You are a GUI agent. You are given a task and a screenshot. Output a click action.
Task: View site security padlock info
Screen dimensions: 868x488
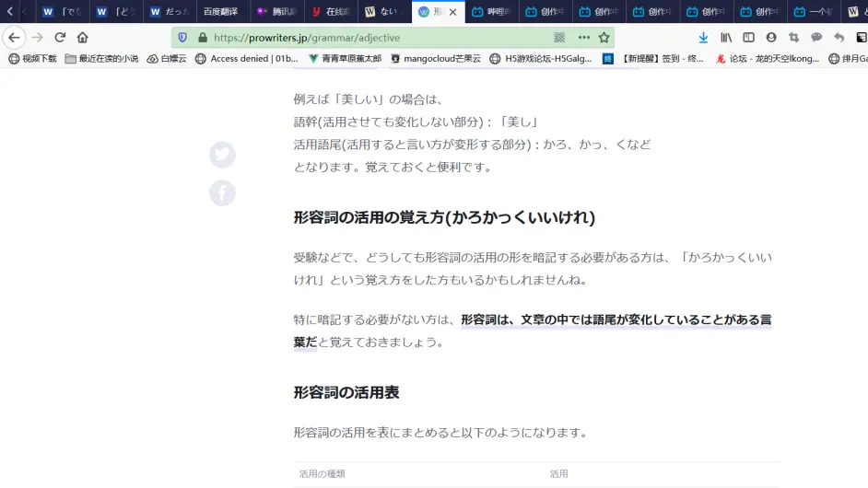[x=203, y=38]
